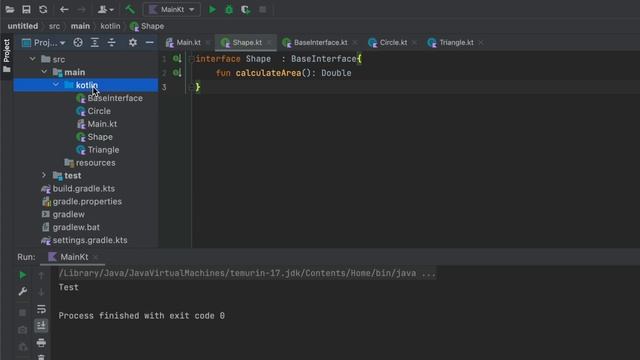Click the Synchronize refresh icon

click(43, 9)
